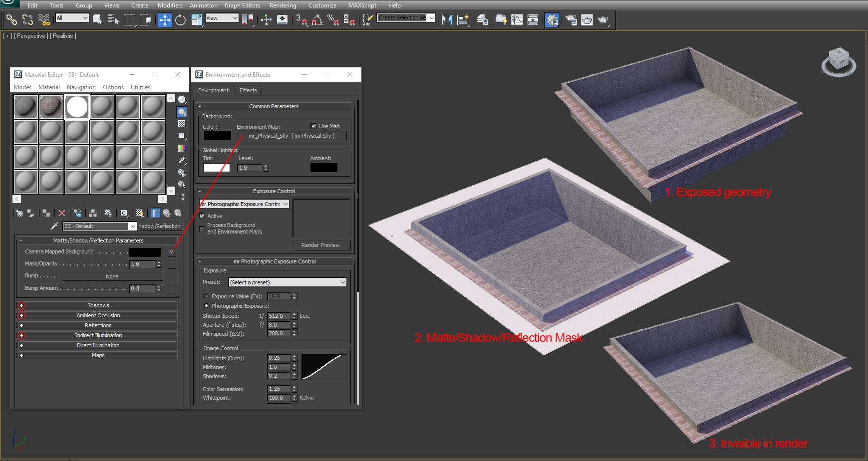Disable the Active exposure control checkbox
This screenshot has width=868, height=461.
click(x=202, y=216)
